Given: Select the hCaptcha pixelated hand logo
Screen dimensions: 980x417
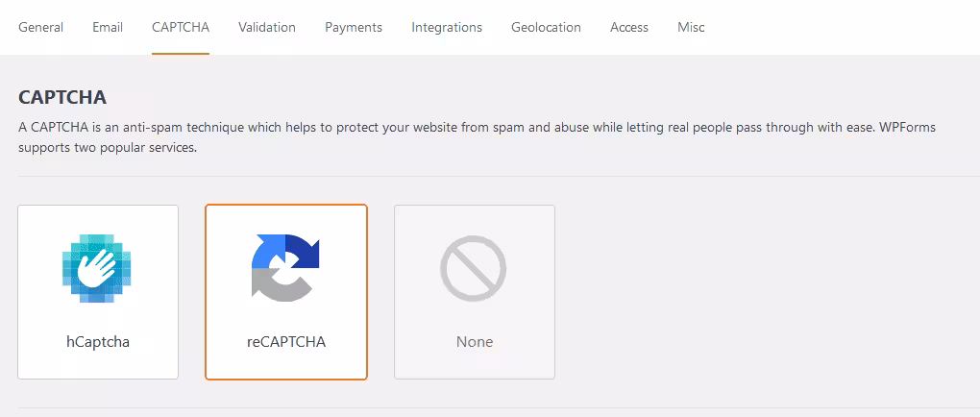Looking at the screenshot, I should pos(97,268).
